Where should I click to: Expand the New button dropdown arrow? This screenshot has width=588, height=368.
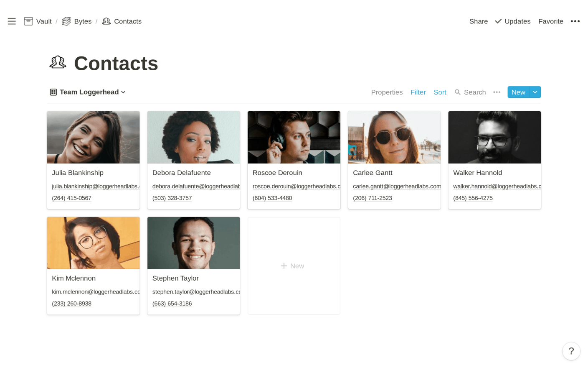coord(535,92)
